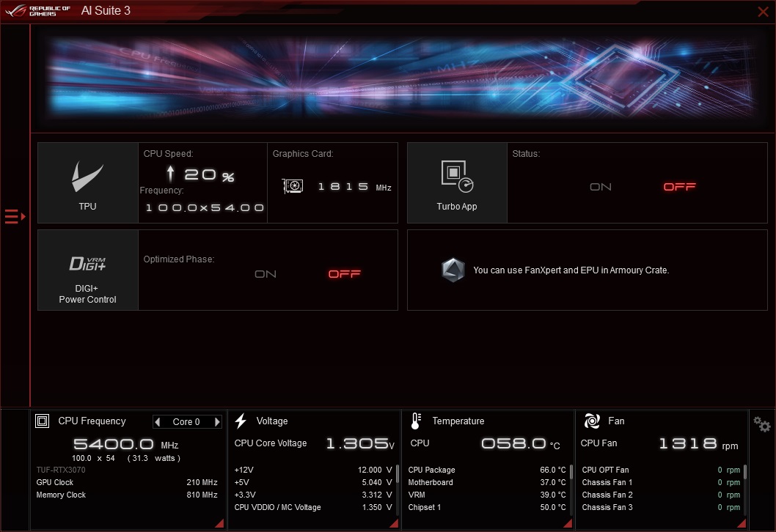Click the CPU Frequency chip icon

tap(42, 421)
